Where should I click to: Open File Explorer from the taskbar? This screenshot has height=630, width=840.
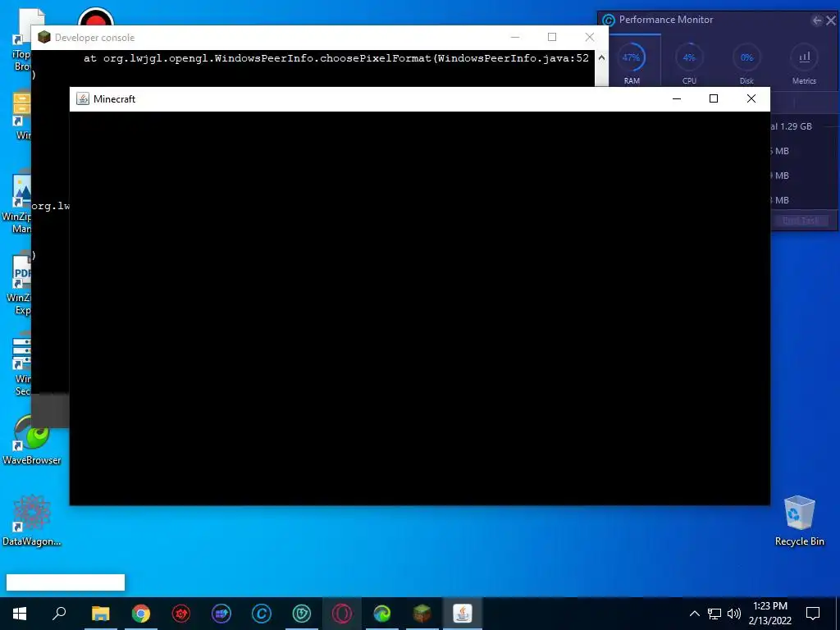pyautogui.click(x=100, y=614)
